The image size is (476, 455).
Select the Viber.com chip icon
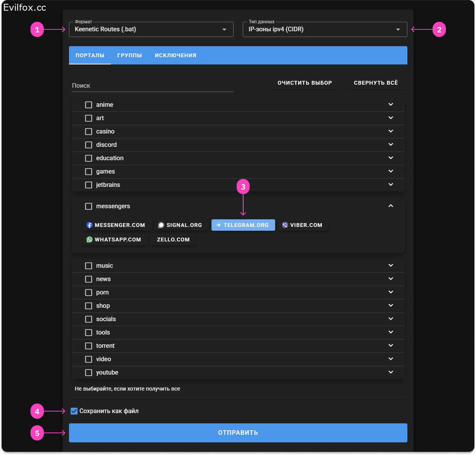(x=285, y=225)
